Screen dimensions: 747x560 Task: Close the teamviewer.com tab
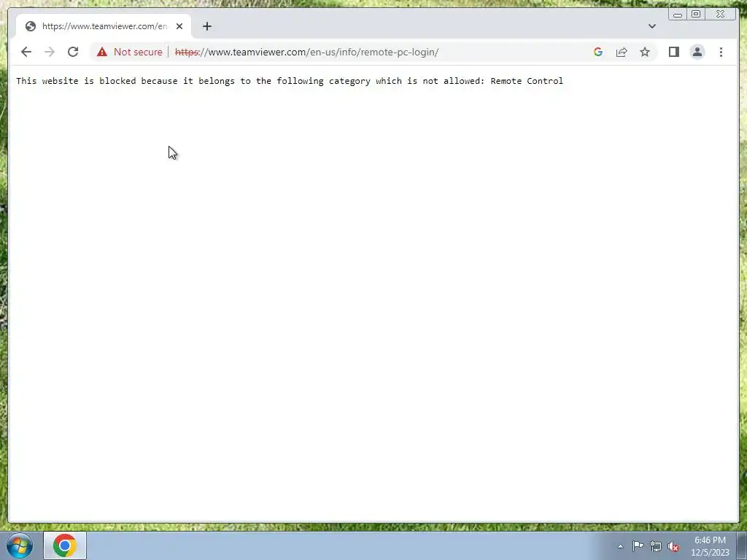[x=179, y=26]
